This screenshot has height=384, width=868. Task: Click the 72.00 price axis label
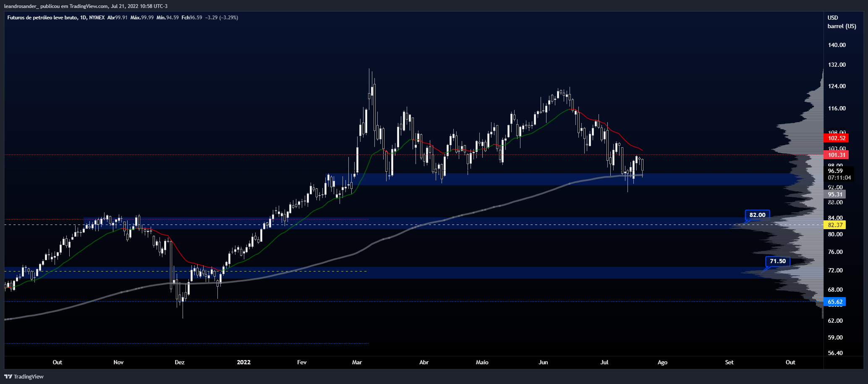pyautogui.click(x=835, y=270)
